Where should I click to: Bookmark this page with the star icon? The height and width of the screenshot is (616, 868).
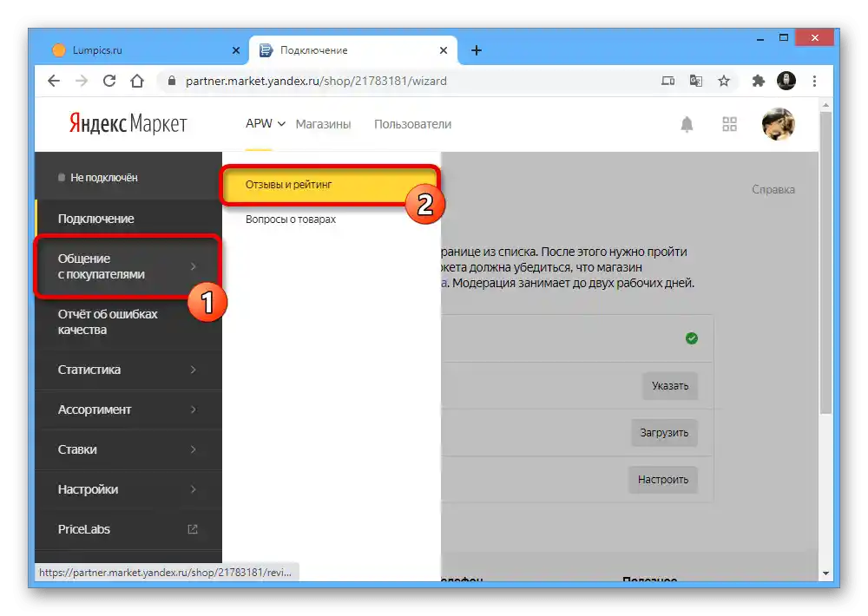tap(724, 81)
